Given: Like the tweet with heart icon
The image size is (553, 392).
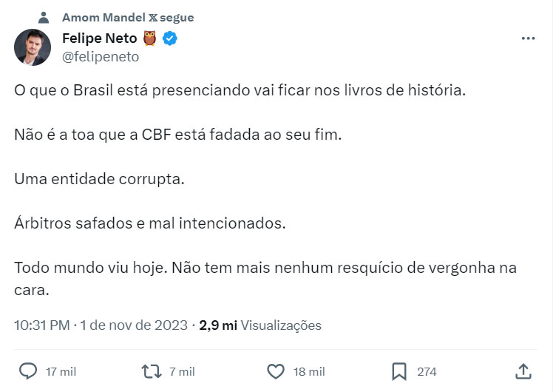Looking at the screenshot, I should point(275,371).
